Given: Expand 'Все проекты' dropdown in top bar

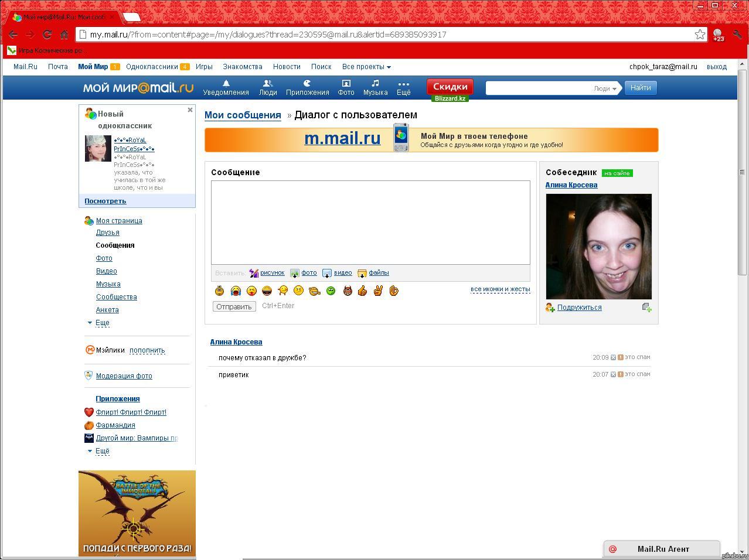Looking at the screenshot, I should pyautogui.click(x=366, y=67).
